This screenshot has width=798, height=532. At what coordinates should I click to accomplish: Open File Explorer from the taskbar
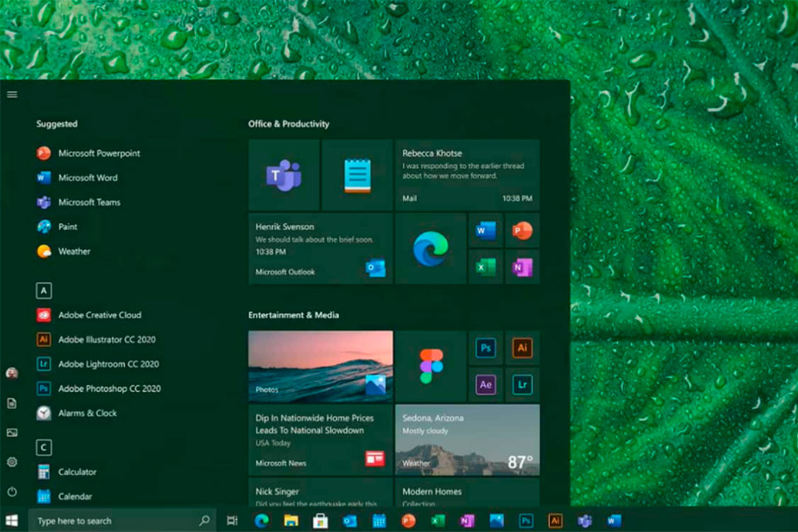click(x=291, y=520)
